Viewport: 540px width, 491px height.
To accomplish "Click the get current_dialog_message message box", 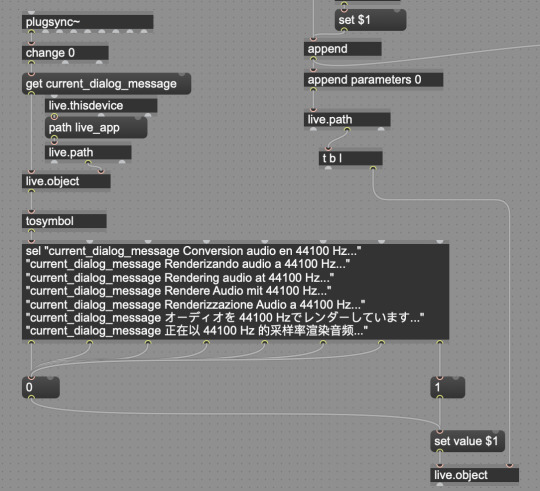I will 106,83.
